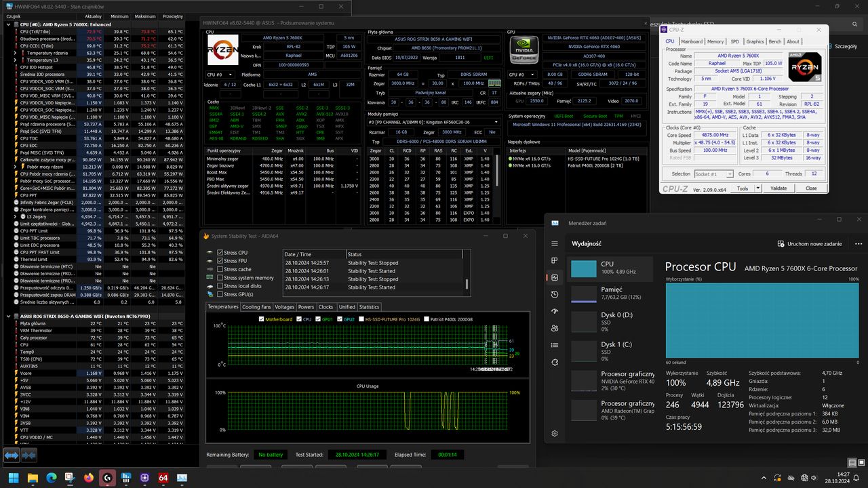This screenshot has height=488, width=868.
Task: Enable Stress system memory checkbox
Action: pos(220,278)
